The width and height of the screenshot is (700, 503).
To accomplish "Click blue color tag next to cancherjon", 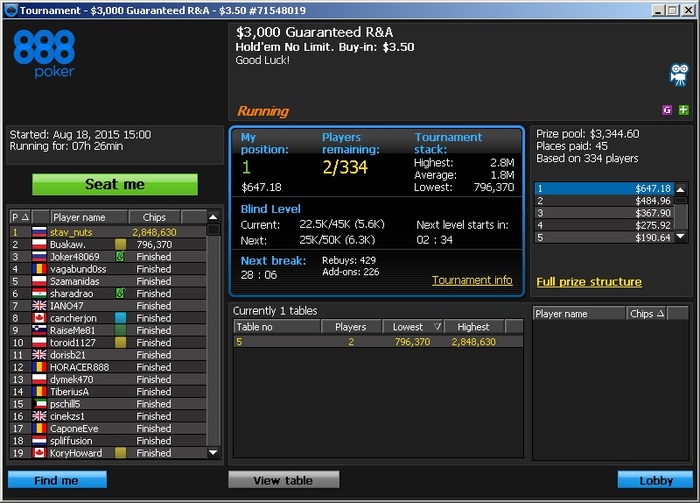I will [x=120, y=318].
